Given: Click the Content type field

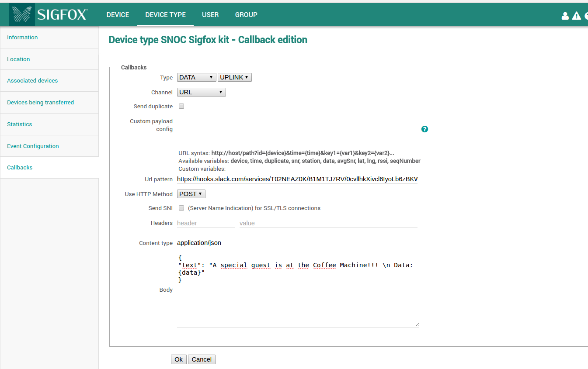Looking at the screenshot, I should pos(297,243).
